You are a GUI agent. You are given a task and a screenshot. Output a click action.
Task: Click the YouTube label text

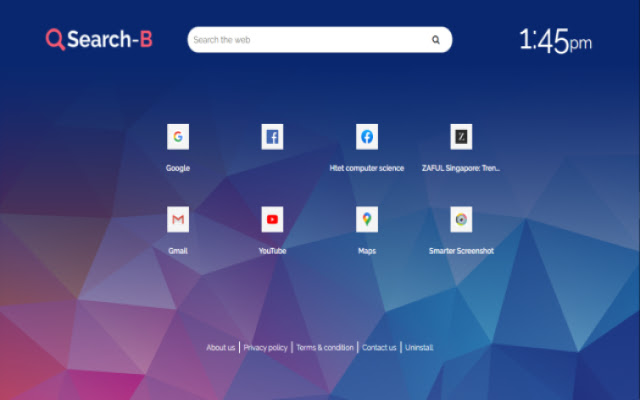pyautogui.click(x=272, y=251)
